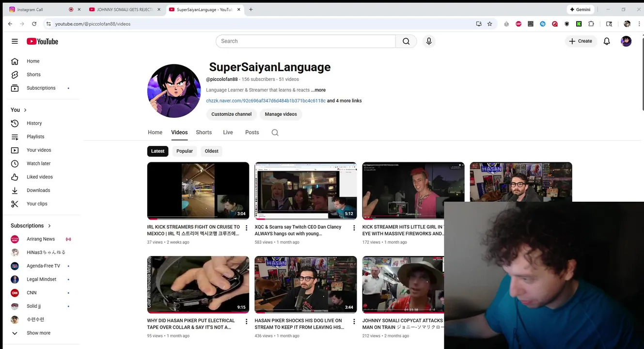Click the browser address bar URL

[x=93, y=24]
